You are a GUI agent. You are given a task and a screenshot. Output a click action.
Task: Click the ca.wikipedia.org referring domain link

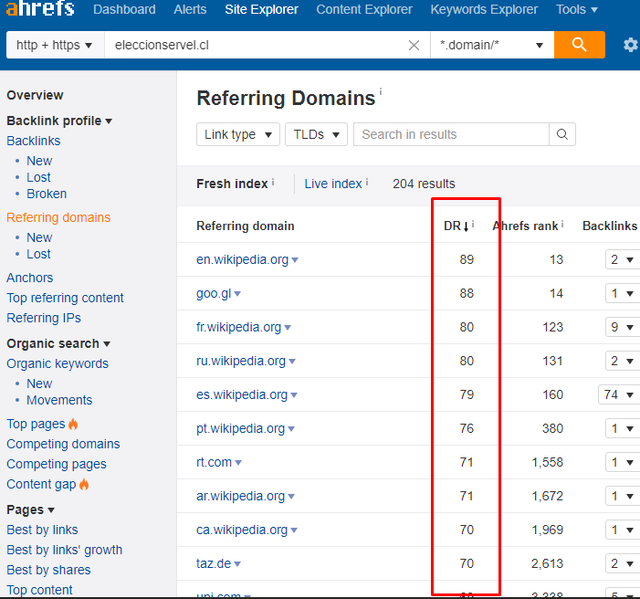point(242,530)
